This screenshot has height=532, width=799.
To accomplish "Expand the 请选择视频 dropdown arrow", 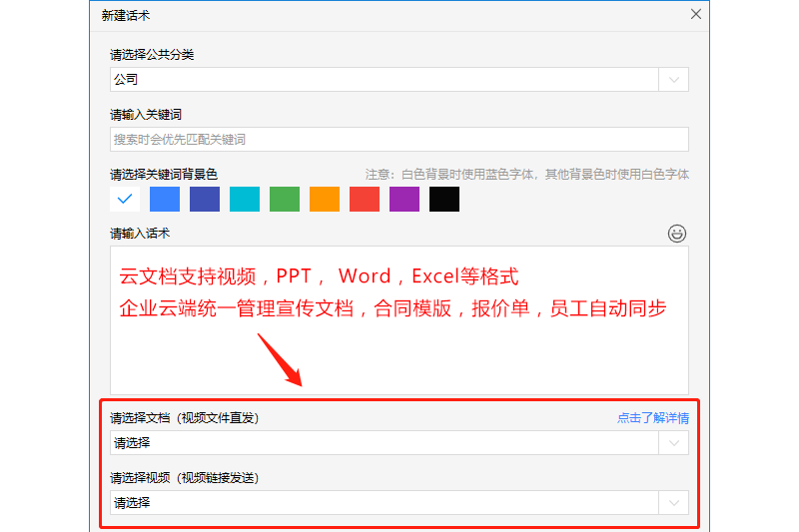I will coord(674,503).
